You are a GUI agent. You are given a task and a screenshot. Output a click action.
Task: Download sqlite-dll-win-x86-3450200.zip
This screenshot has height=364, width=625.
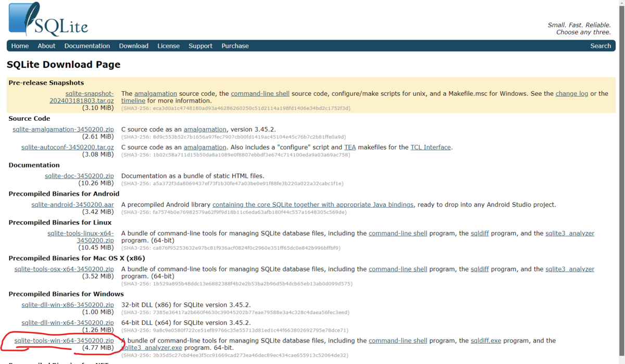point(68,305)
